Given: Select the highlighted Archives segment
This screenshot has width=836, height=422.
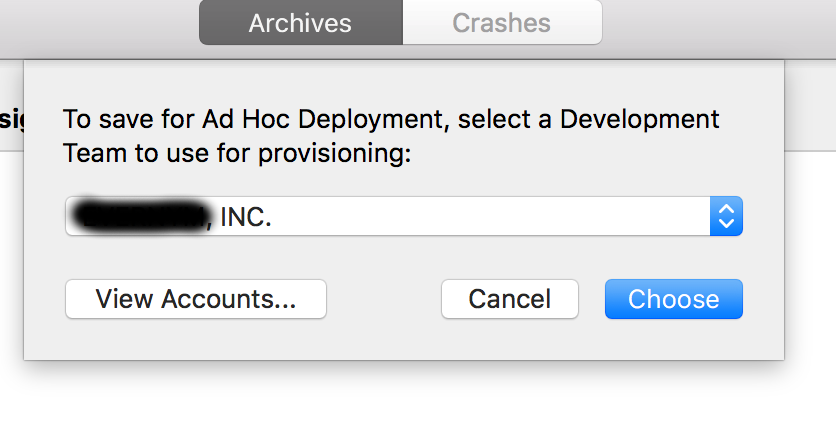Looking at the screenshot, I should click(x=301, y=22).
